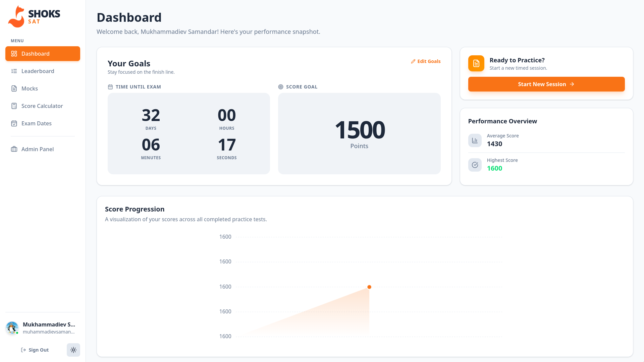Click the SHOKS SAT fox logo
Viewport: 644px width, 362px height.
point(16,17)
